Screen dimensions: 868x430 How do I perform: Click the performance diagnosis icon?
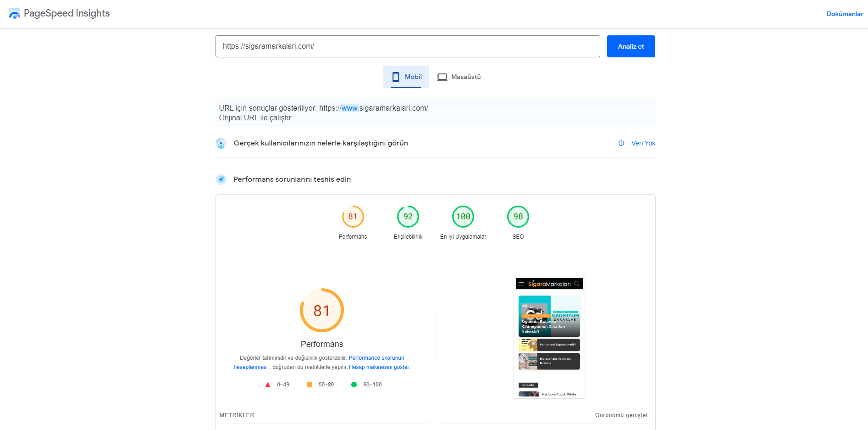(x=221, y=179)
